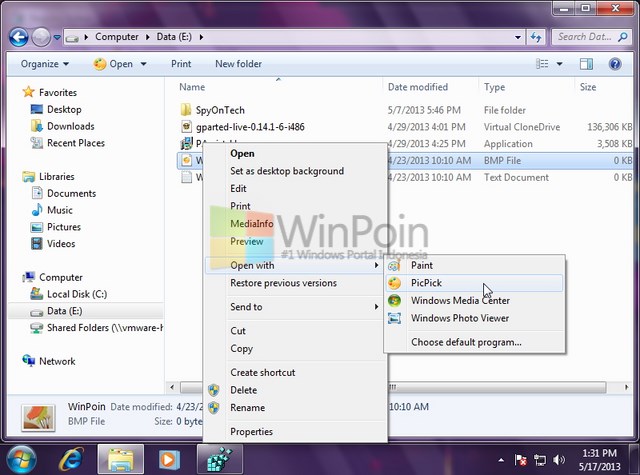Go back with the Back arrow button

[x=18, y=38]
